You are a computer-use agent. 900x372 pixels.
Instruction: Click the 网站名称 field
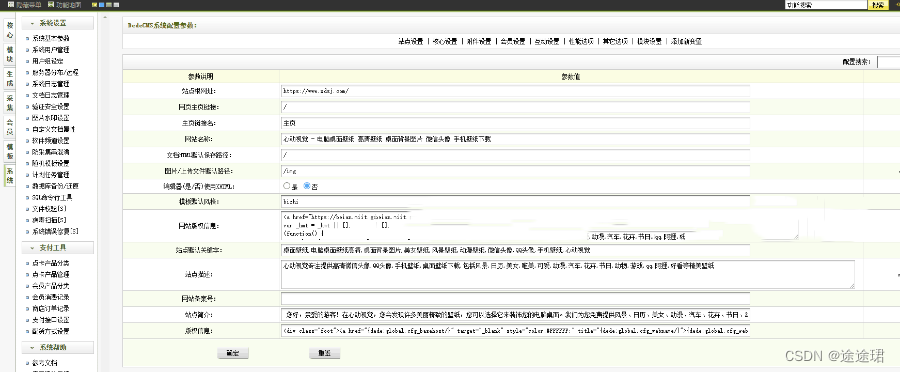(515, 139)
